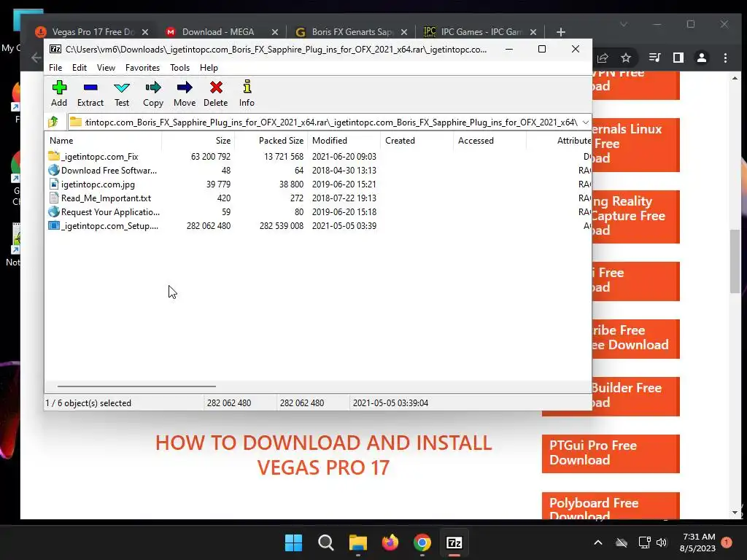Open the View menu
This screenshot has height=560, width=747.
[x=106, y=68]
